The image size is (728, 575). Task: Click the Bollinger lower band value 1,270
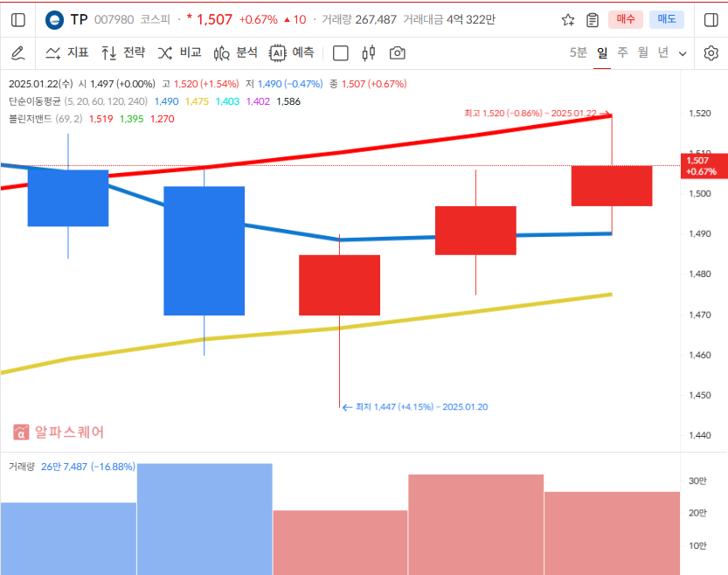point(162,119)
